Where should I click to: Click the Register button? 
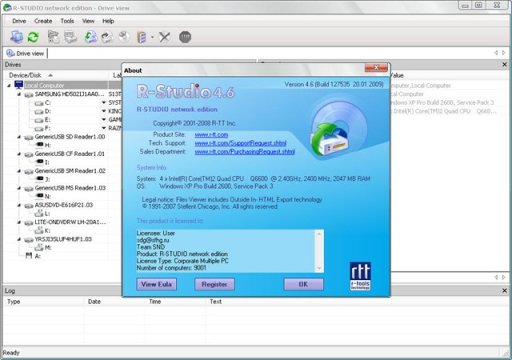(214, 284)
